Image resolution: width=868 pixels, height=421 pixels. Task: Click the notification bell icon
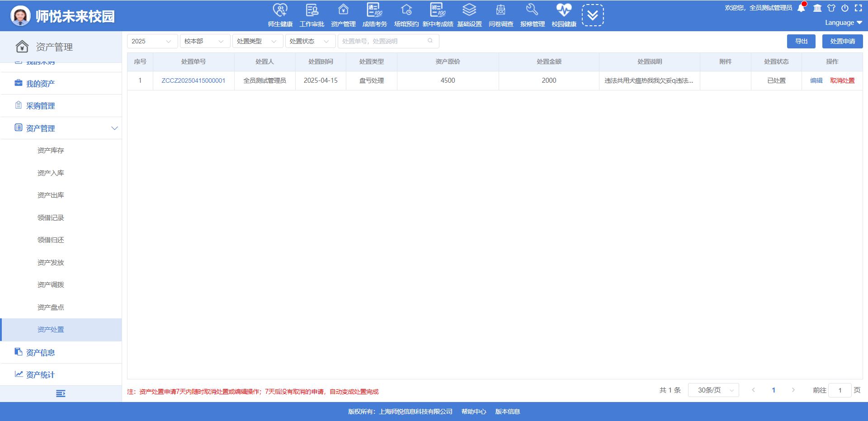(801, 8)
